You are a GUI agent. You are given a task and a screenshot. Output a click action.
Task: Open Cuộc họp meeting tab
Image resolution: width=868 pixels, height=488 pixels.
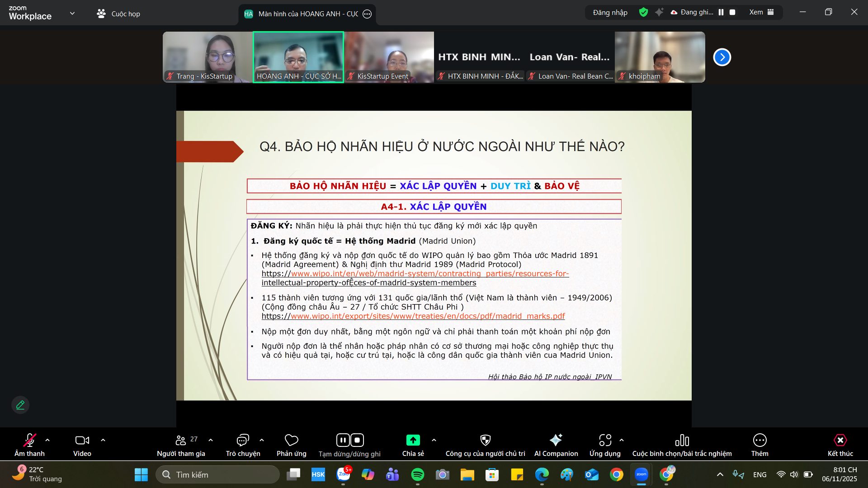(118, 14)
